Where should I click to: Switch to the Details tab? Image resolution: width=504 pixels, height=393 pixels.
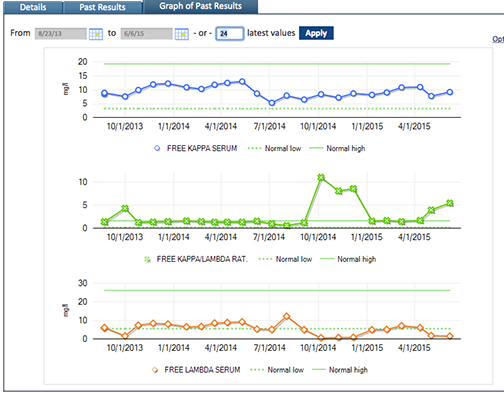(33, 7)
